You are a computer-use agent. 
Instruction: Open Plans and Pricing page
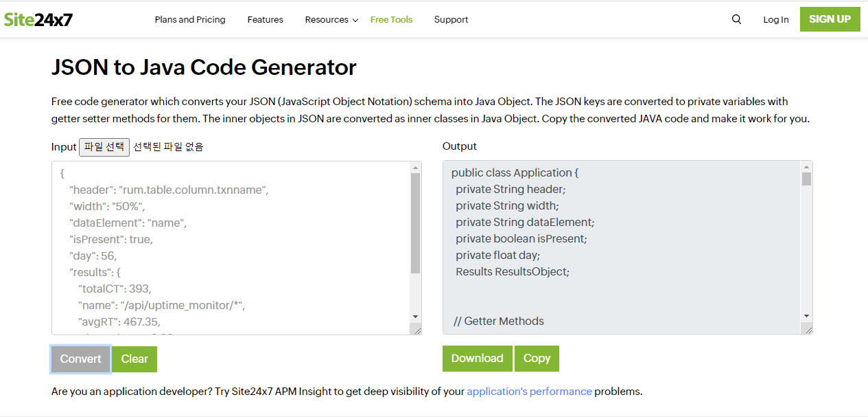click(190, 19)
